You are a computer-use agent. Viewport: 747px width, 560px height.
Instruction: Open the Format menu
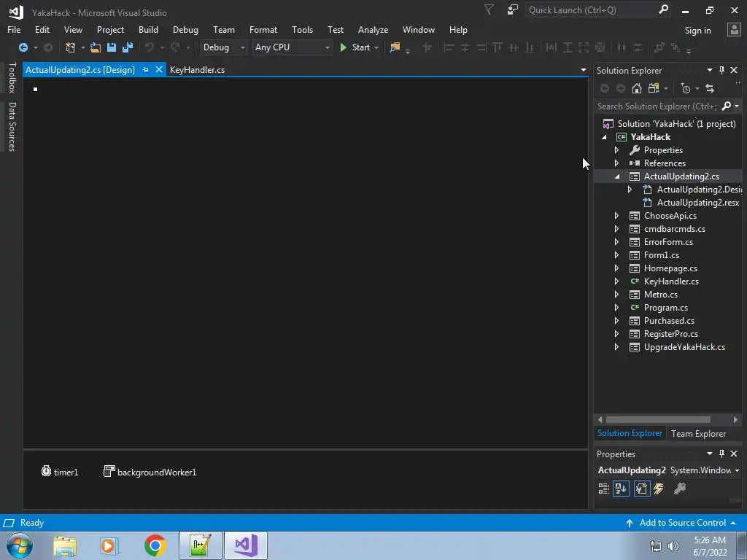[263, 29]
